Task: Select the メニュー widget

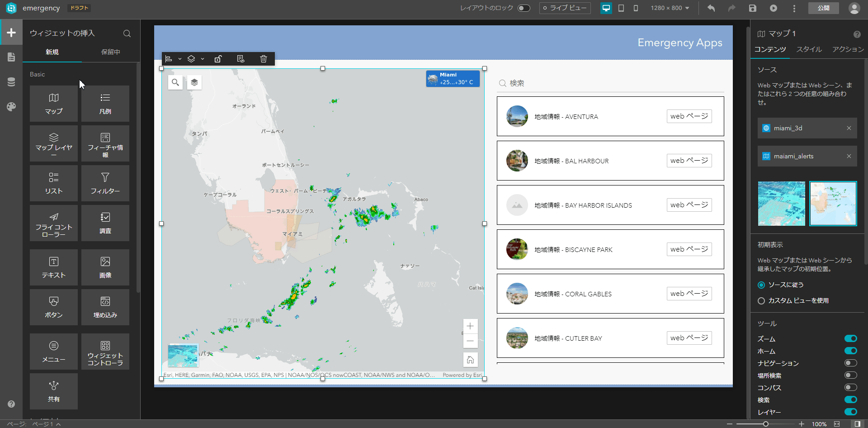Action: [x=54, y=352]
